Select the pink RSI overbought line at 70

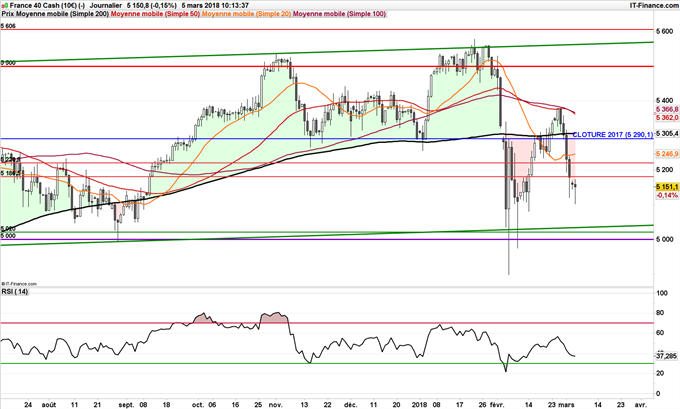tap(326, 323)
